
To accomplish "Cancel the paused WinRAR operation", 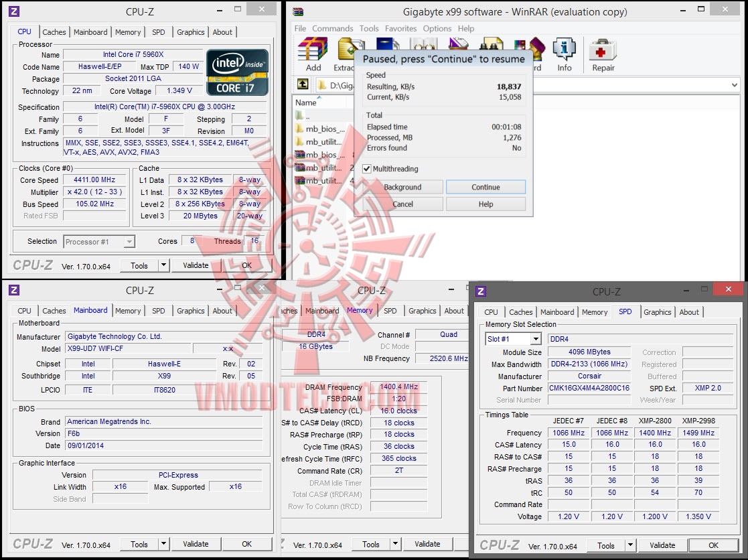I will point(402,204).
